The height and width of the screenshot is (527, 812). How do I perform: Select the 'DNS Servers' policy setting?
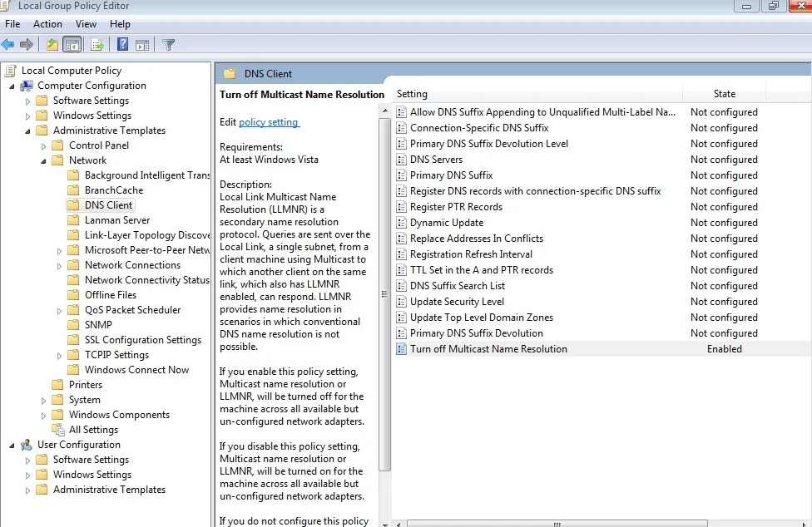(x=436, y=160)
